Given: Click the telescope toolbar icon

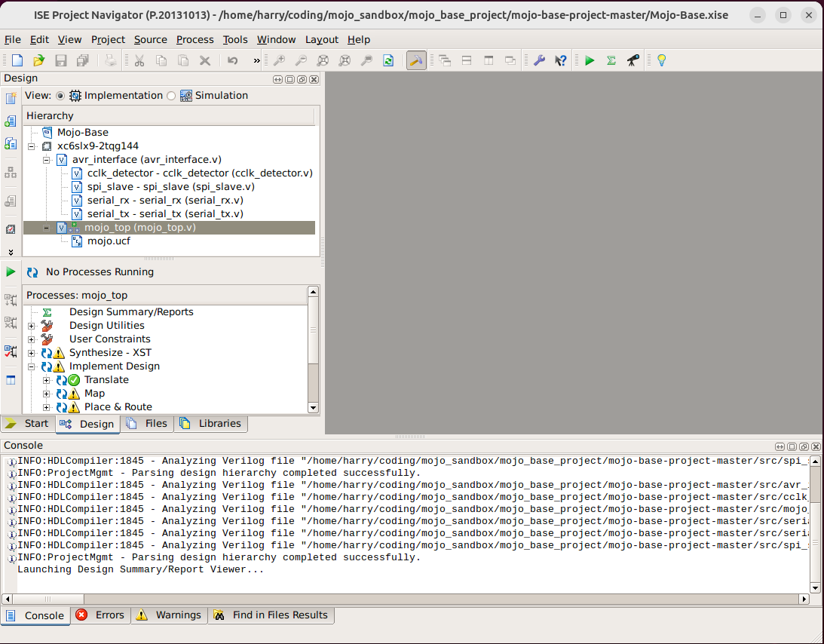Looking at the screenshot, I should (x=633, y=60).
